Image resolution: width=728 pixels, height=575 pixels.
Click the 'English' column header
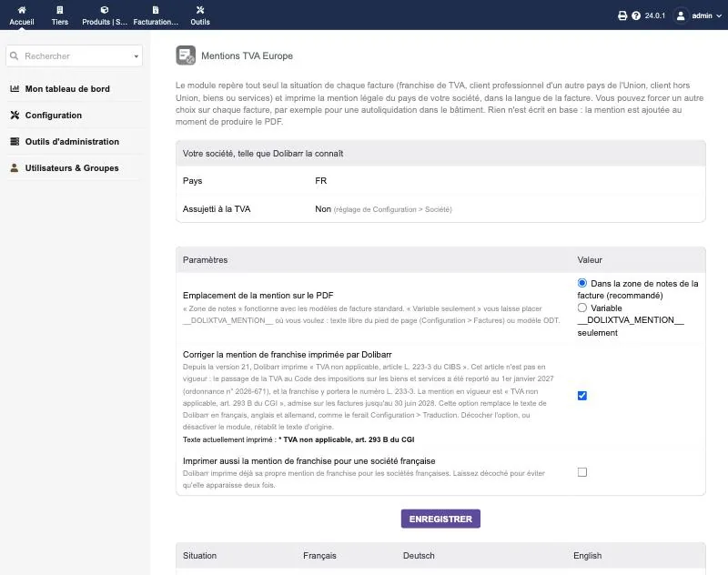click(587, 556)
